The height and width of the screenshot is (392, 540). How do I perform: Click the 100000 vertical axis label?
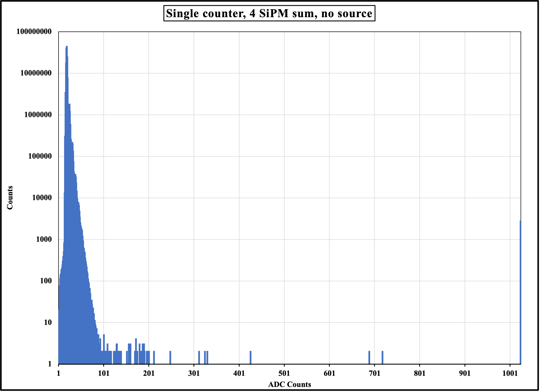40,156
